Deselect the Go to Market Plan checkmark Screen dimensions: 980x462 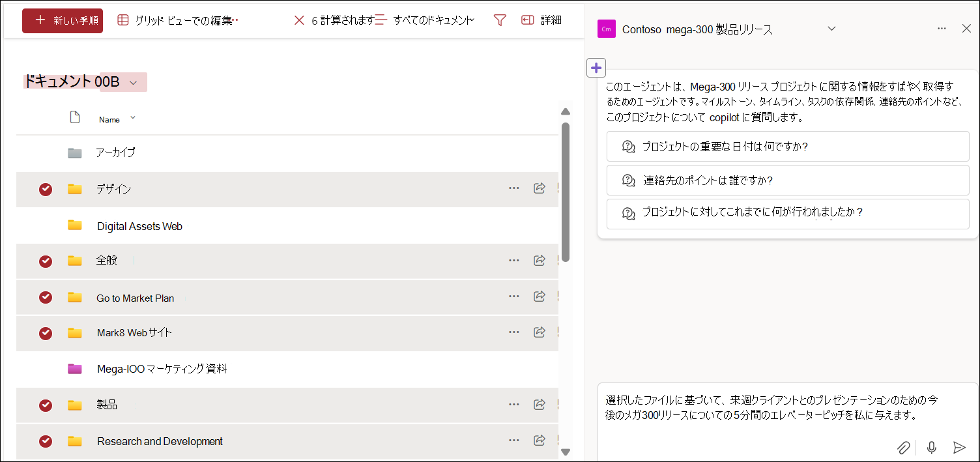tap(46, 297)
